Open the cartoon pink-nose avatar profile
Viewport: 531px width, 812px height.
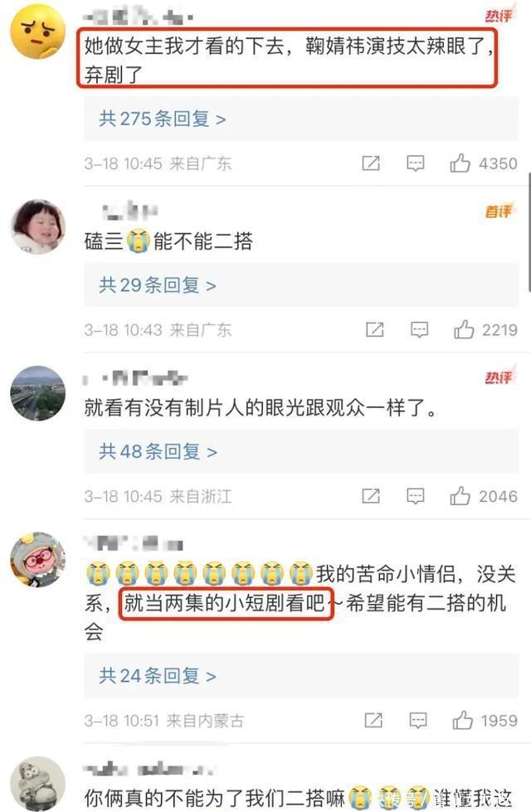(x=38, y=560)
